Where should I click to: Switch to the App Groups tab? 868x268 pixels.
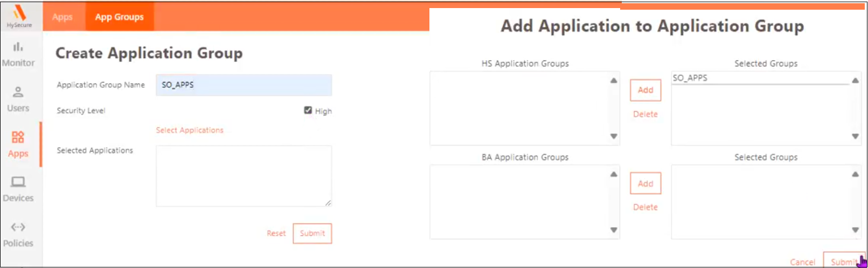[x=120, y=17]
